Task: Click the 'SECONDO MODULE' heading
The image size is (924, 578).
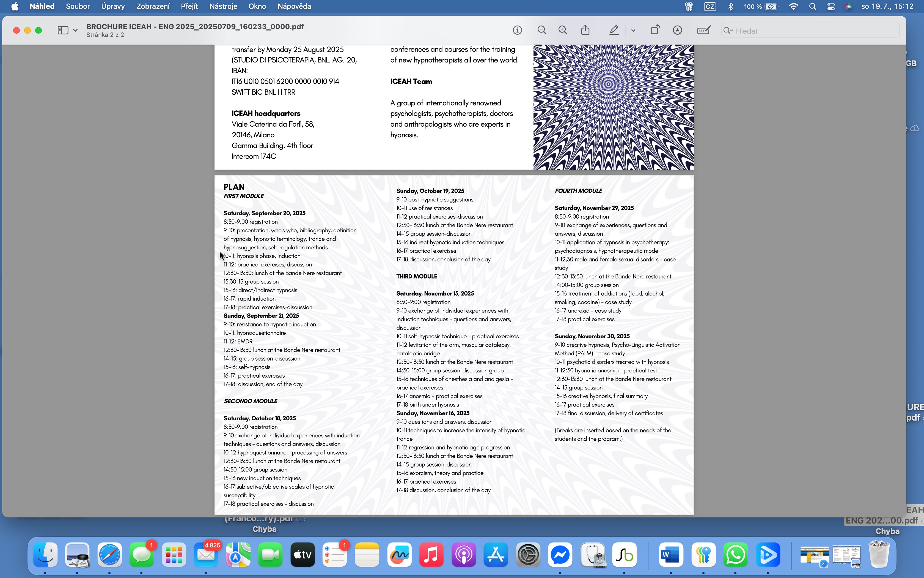Action: (x=251, y=401)
